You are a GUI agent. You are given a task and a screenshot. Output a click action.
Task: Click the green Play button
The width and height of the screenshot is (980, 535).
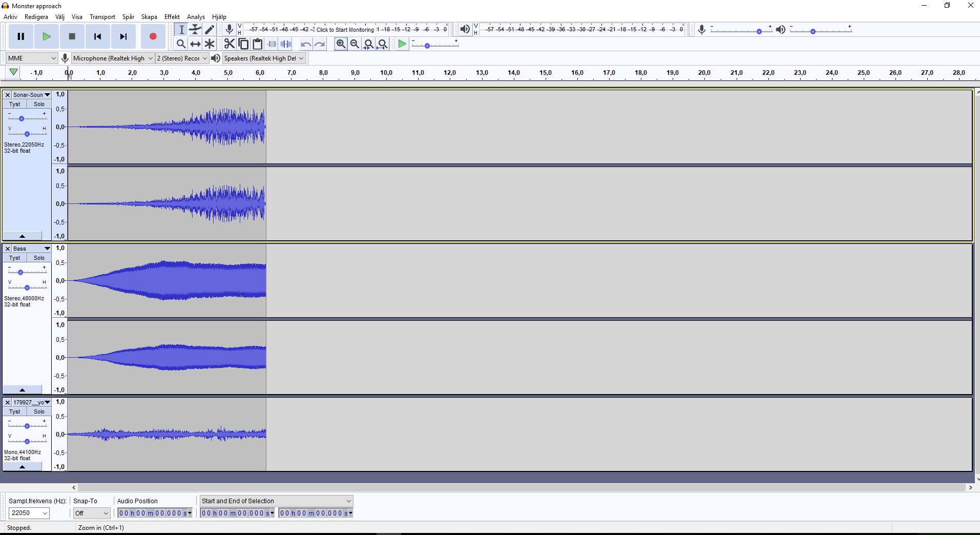tap(47, 36)
